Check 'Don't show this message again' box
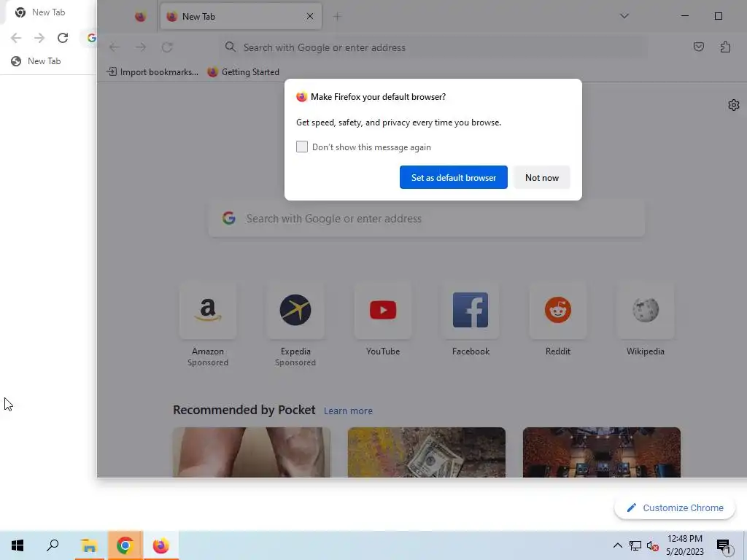The image size is (747, 560). 301,147
